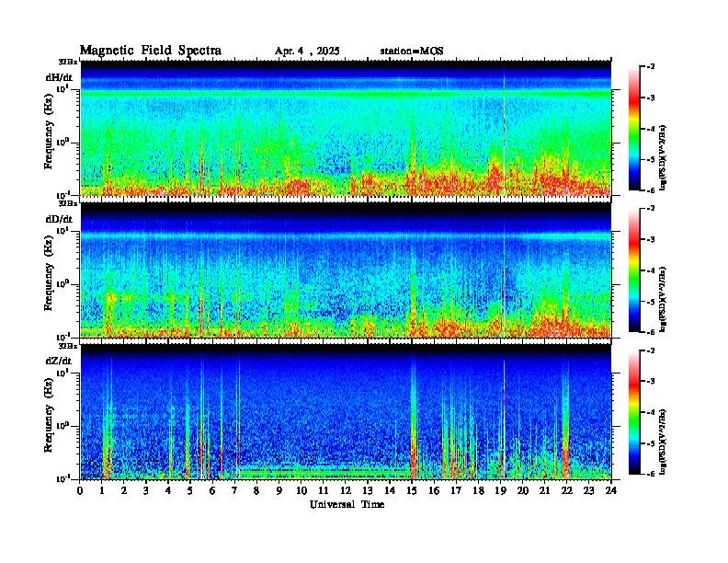This screenshot has height=563, width=728.
Task: Click hour "18" on the Universal Time axis
Action: [478, 490]
